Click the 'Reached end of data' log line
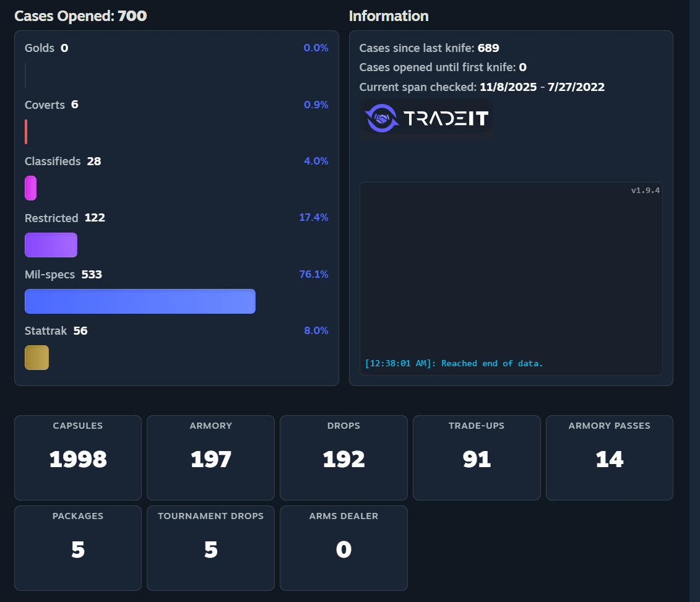Viewport: 700px width, 602px height. tap(454, 363)
